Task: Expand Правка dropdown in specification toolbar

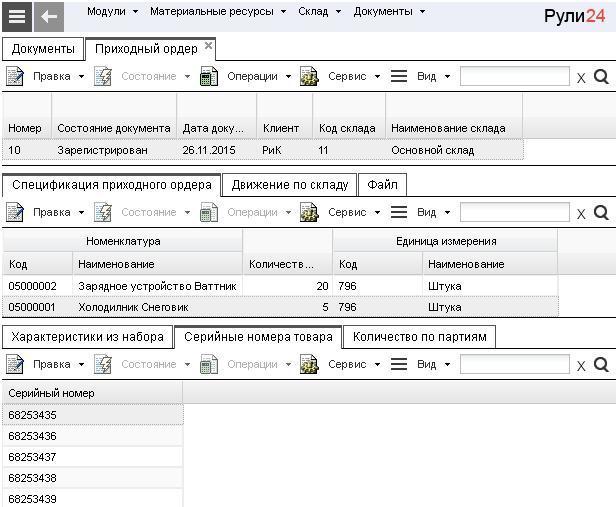Action: click(81, 213)
